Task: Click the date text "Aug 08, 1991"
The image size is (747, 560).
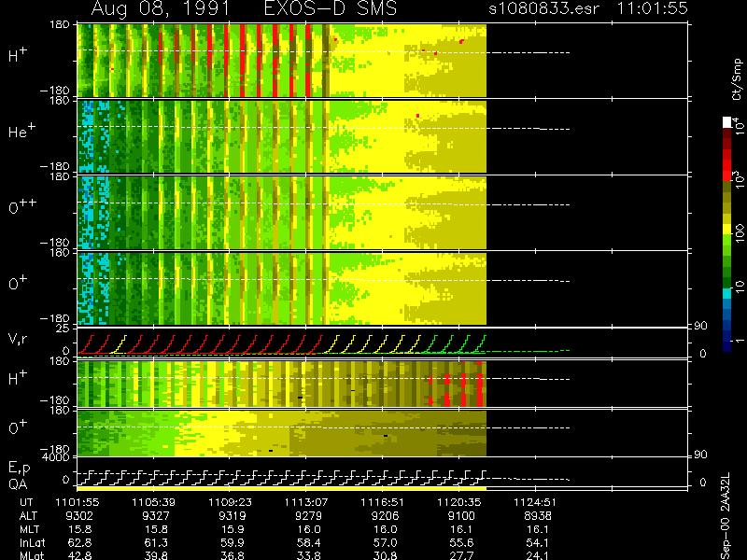Action: tap(160, 8)
